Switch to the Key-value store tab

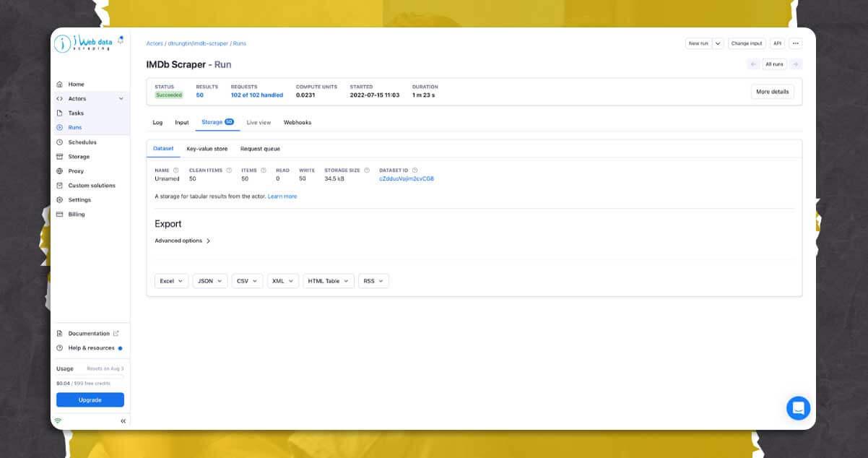(207, 149)
